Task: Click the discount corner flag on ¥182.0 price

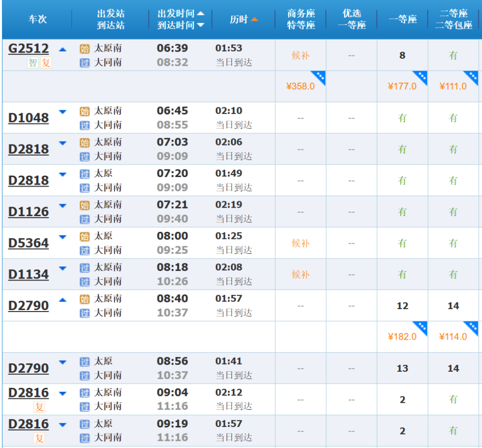Action: [x=422, y=327]
